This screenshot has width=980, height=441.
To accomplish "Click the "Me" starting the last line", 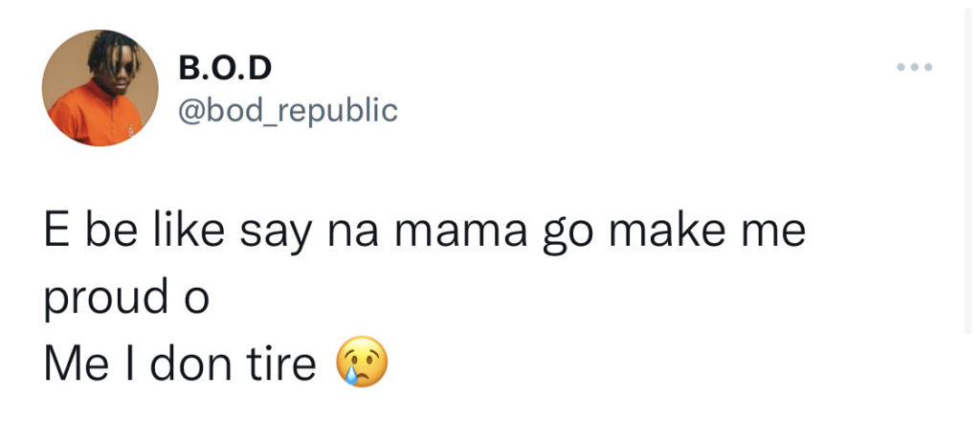I will point(74,364).
